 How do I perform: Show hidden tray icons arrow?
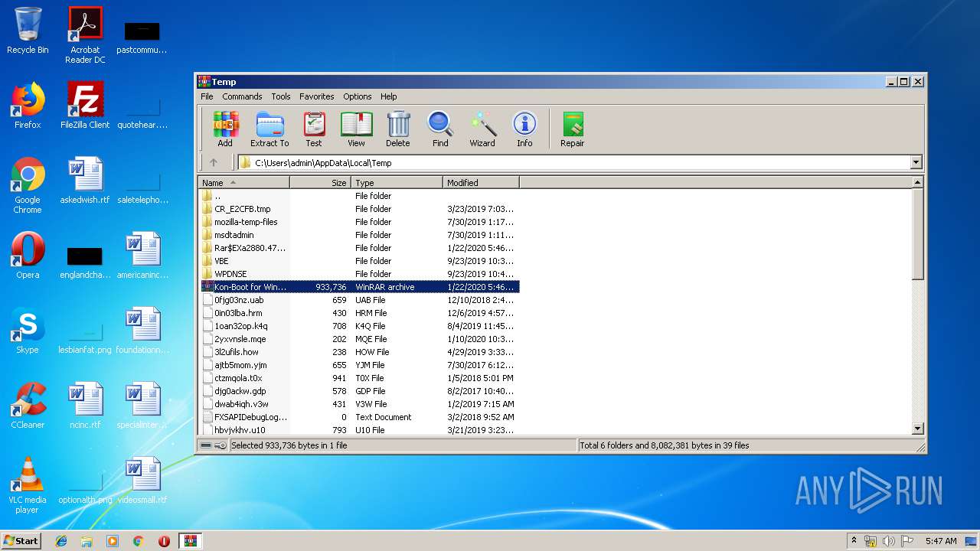(x=854, y=541)
